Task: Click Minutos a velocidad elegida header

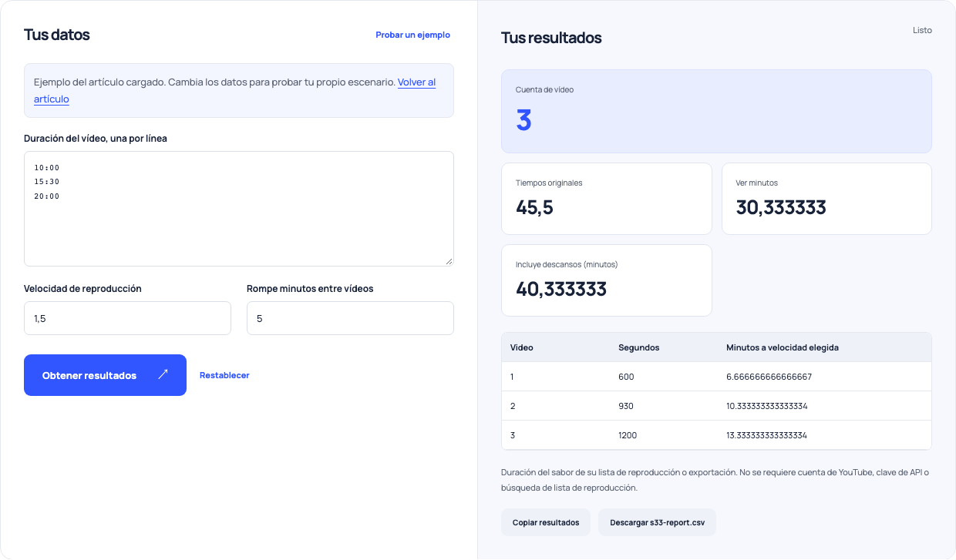Action: click(x=783, y=347)
